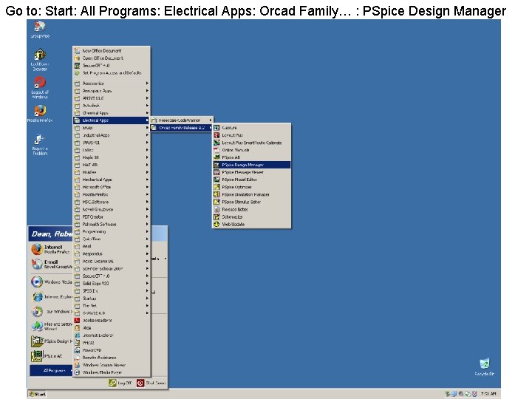Click the PSpice Stimulus Editor icon
The height and width of the screenshot is (399, 532).
[216, 202]
